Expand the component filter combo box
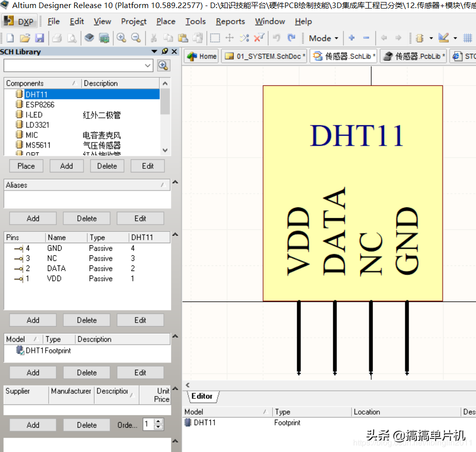476x452 pixels. 148,65
